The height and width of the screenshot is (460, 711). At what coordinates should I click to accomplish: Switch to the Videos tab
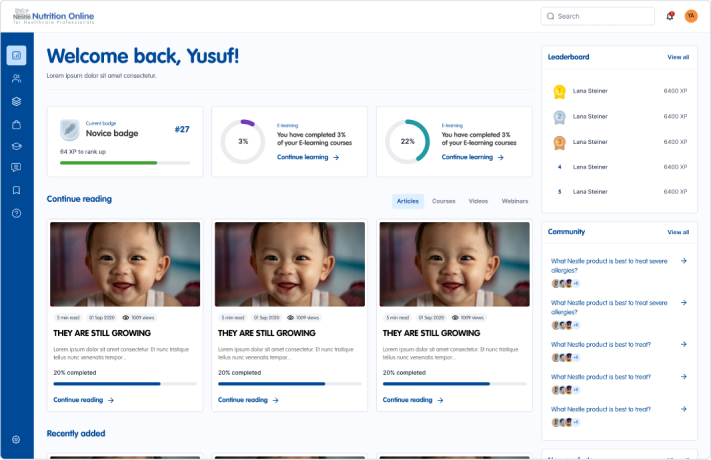pyautogui.click(x=478, y=201)
